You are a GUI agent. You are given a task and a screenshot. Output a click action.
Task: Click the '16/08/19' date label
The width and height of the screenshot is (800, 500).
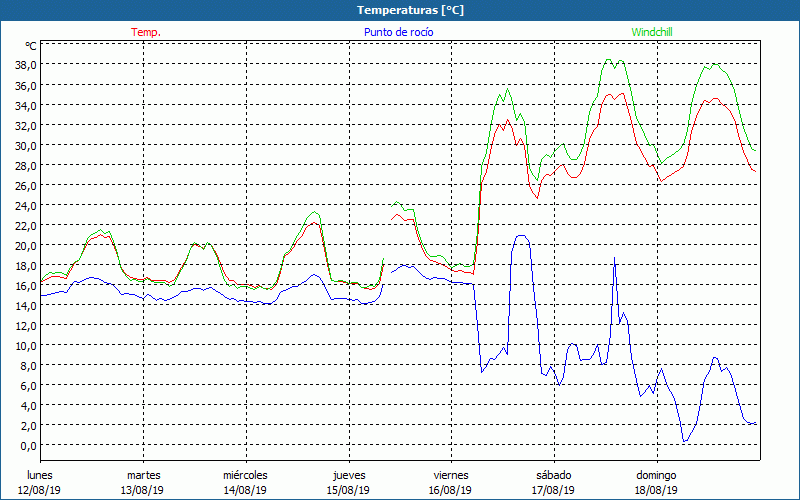[x=451, y=490]
